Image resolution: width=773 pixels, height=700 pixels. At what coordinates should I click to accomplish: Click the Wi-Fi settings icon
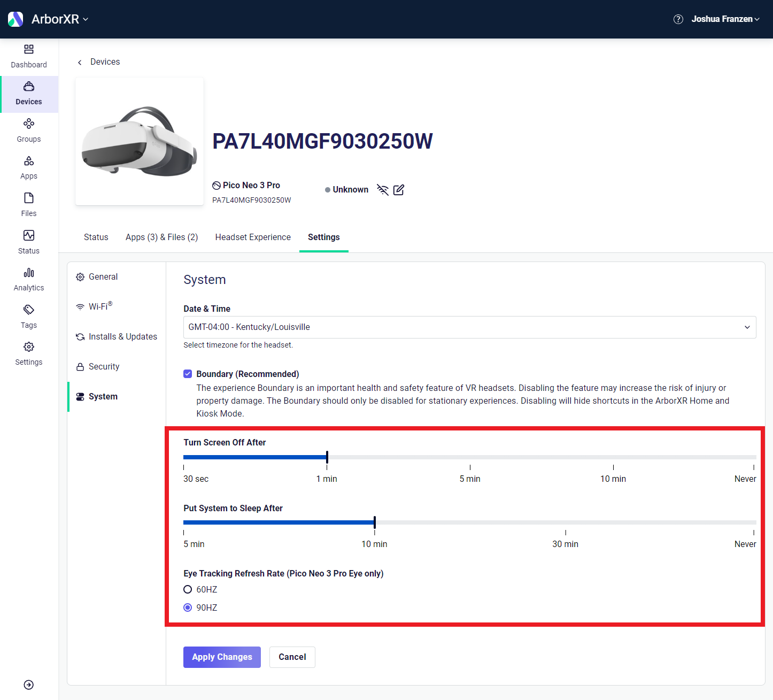tap(80, 307)
